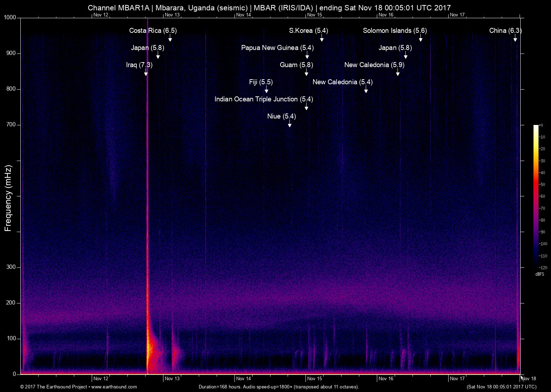This screenshot has width=551, height=392.
Task: Click 'Nov 13' on the top time axis
Action: [172, 15]
